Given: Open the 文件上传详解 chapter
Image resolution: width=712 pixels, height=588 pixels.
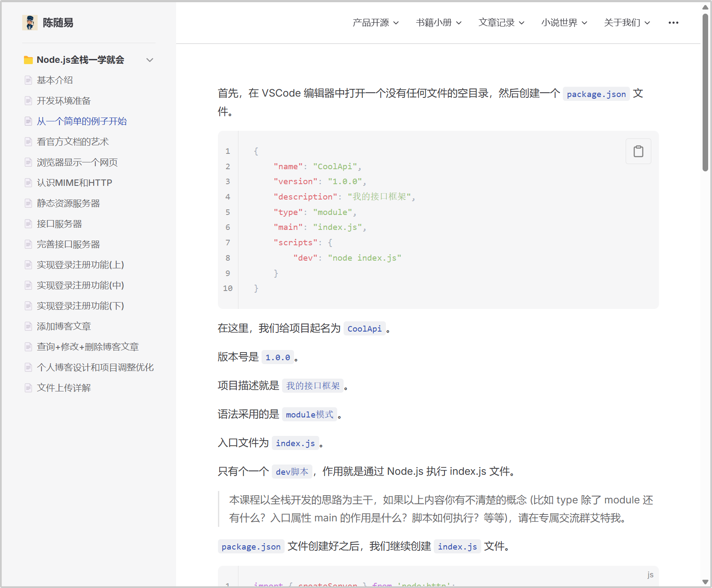Looking at the screenshot, I should [64, 388].
